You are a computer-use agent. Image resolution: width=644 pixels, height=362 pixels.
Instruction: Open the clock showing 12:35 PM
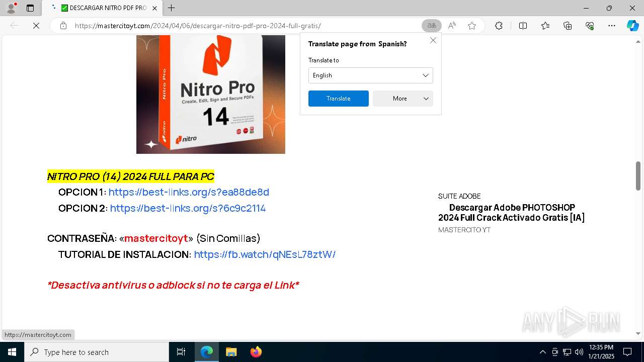tap(601, 352)
